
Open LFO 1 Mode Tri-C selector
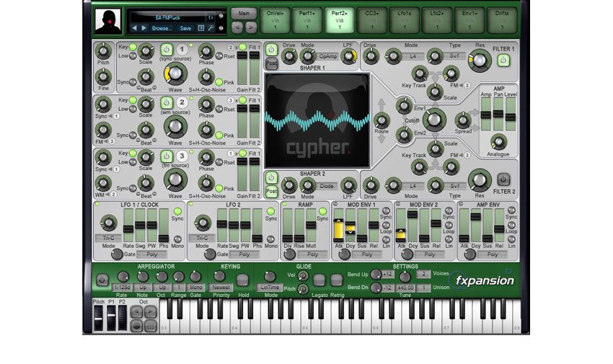[108, 238]
